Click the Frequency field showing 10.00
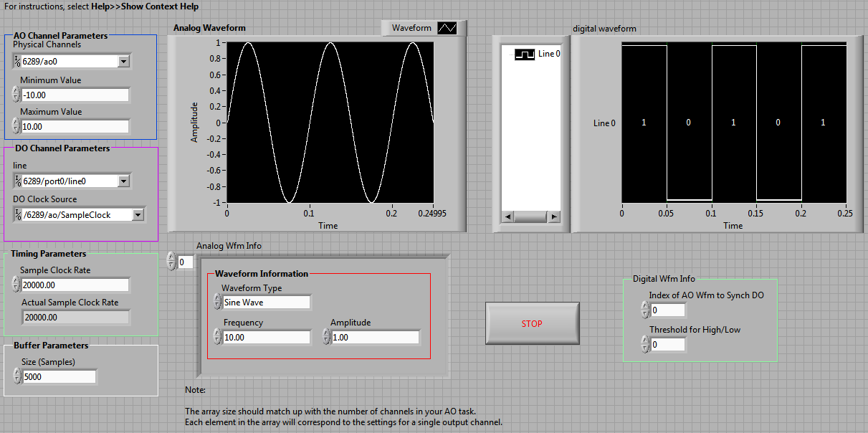Image resolution: width=868 pixels, height=433 pixels. pos(266,337)
